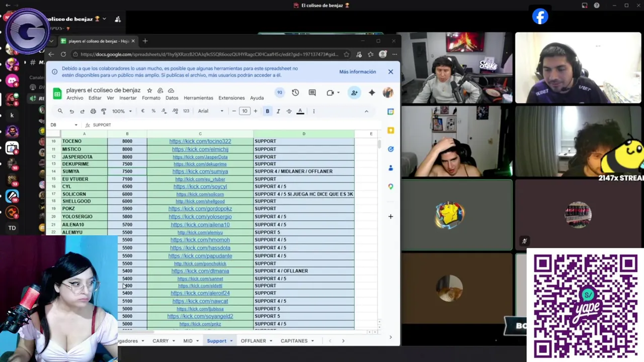Open the Contacts side panel icon
This screenshot has height=362, width=644.
tap(390, 167)
